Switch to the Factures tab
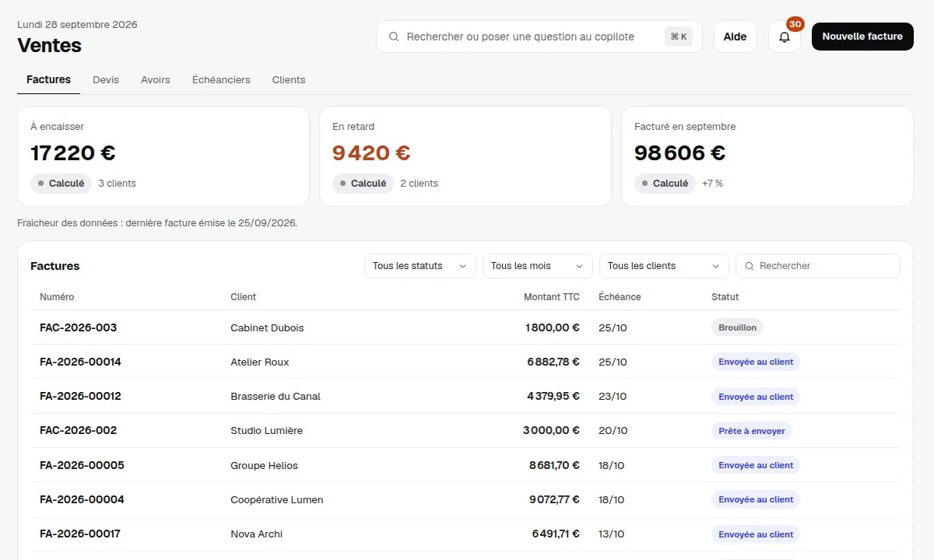 tap(48, 79)
